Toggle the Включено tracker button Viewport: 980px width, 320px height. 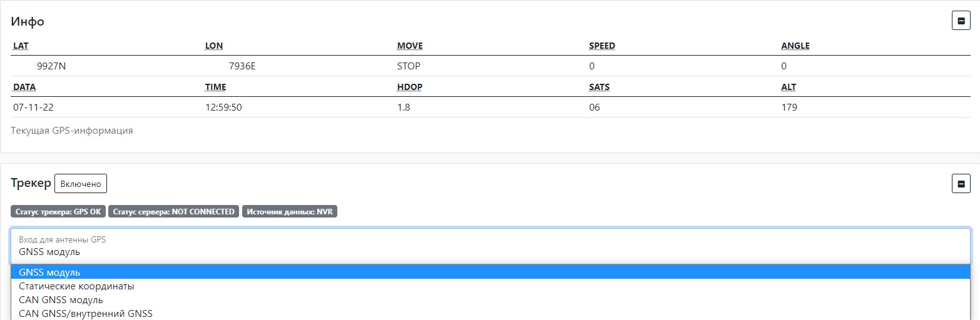pos(81,184)
